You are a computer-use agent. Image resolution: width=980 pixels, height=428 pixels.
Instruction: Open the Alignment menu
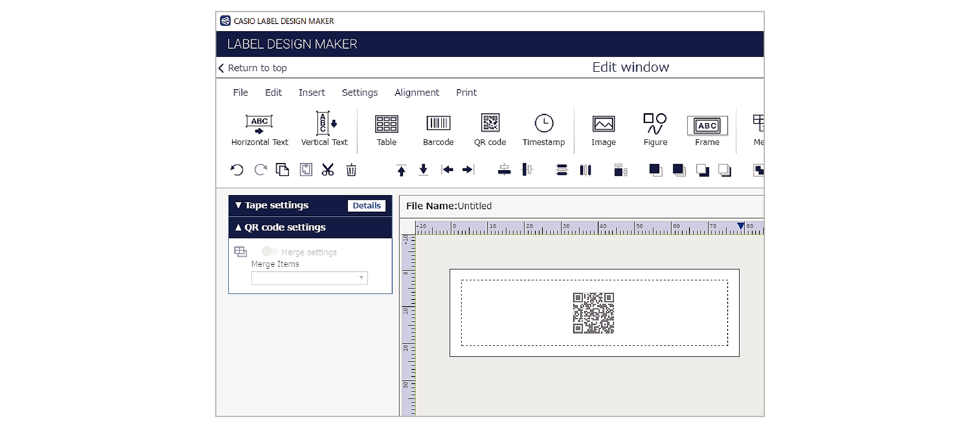pos(417,92)
